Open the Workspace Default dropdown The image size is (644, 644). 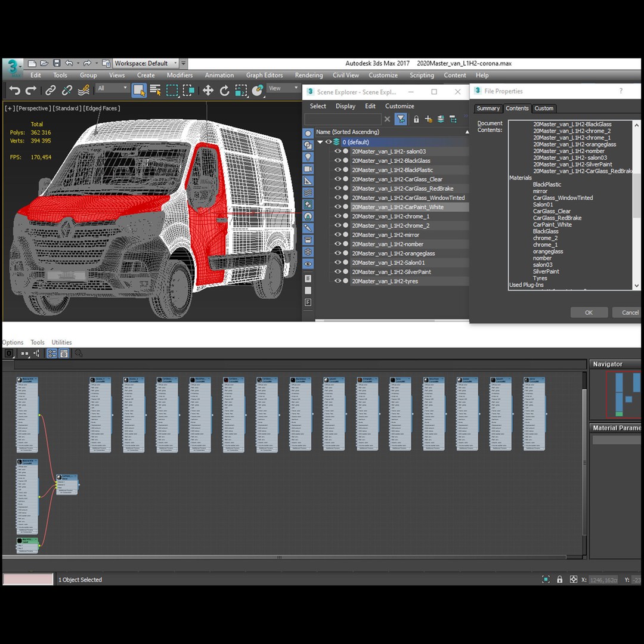pos(177,63)
